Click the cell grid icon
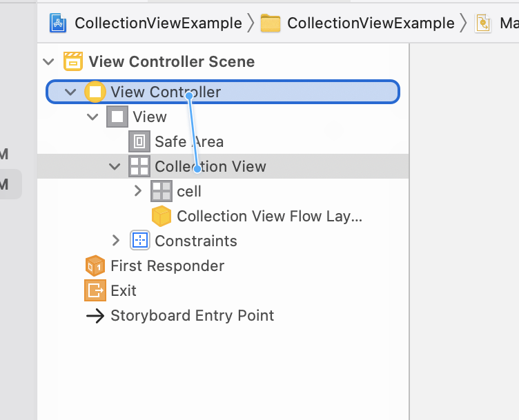The height and width of the screenshot is (420, 519). [161, 191]
